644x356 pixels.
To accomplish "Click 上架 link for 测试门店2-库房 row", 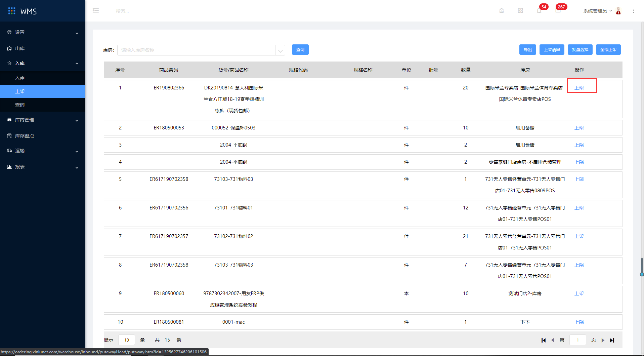I will pos(579,293).
